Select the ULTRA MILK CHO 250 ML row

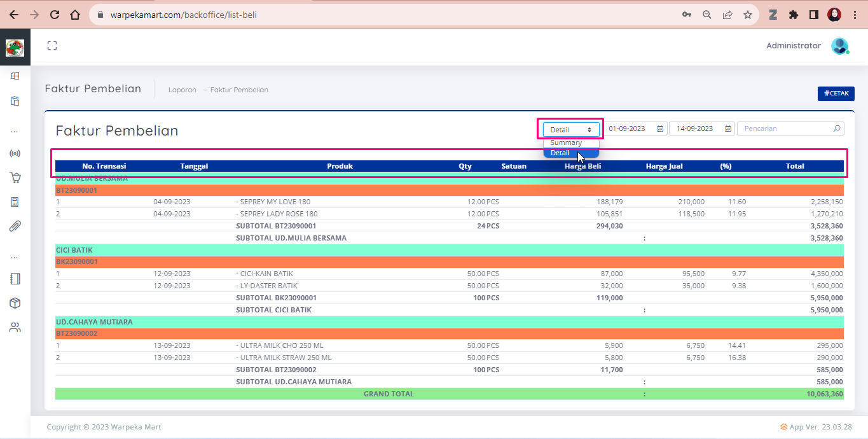(450, 345)
